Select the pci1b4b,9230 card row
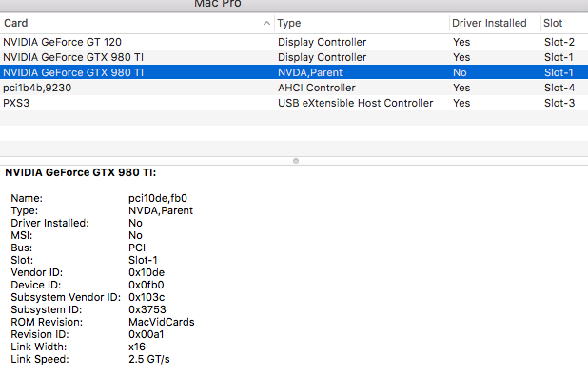The width and height of the screenshot is (588, 377). point(294,88)
